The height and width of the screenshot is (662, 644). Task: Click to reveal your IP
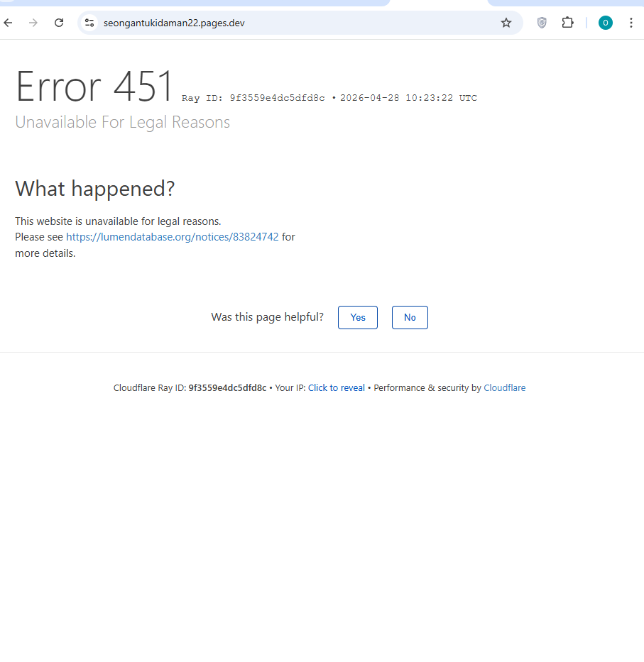click(336, 387)
